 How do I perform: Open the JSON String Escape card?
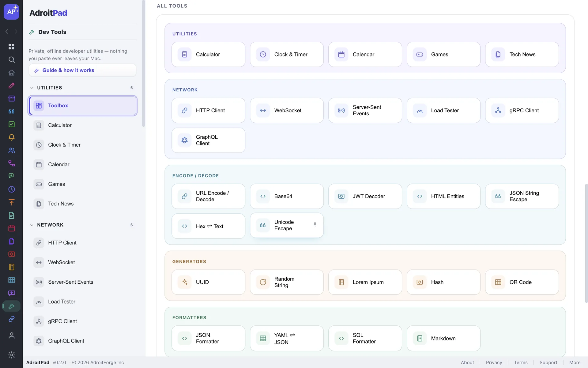522,196
